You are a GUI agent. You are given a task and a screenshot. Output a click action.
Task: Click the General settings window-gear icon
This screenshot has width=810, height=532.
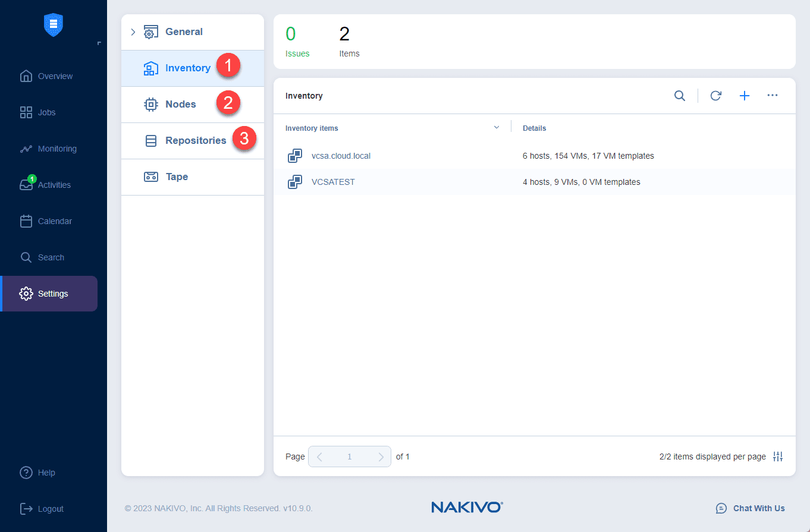tap(151, 32)
